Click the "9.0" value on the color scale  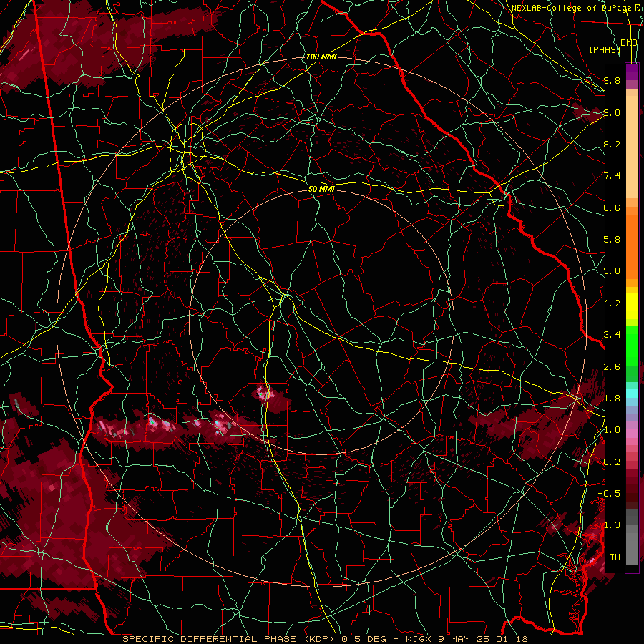tap(612, 112)
